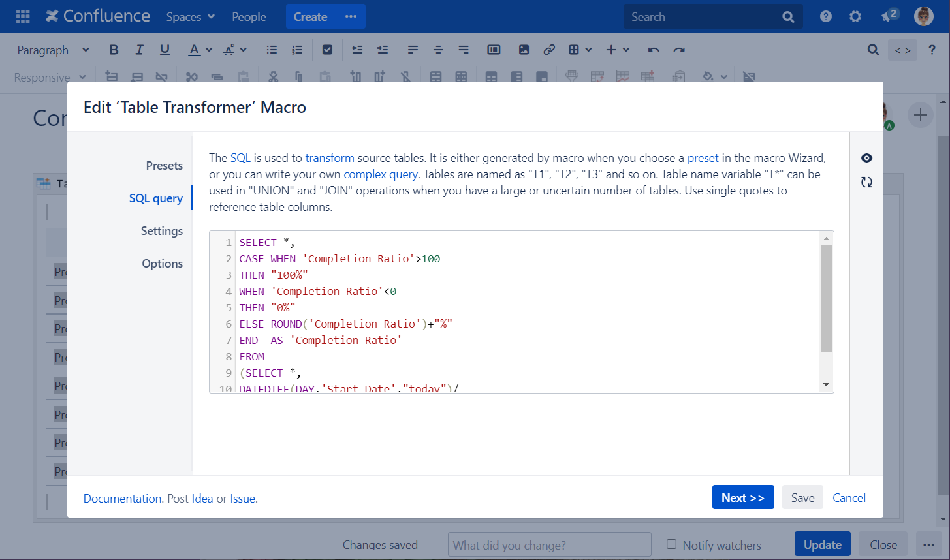
Task: Open the Paragraph style dropdown
Action: (53, 50)
